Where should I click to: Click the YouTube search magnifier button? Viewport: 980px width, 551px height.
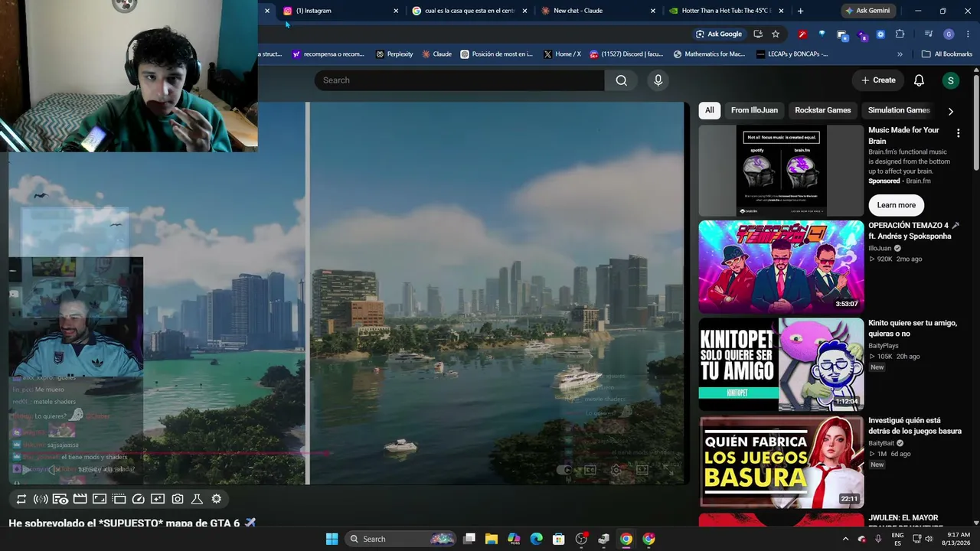(x=621, y=80)
